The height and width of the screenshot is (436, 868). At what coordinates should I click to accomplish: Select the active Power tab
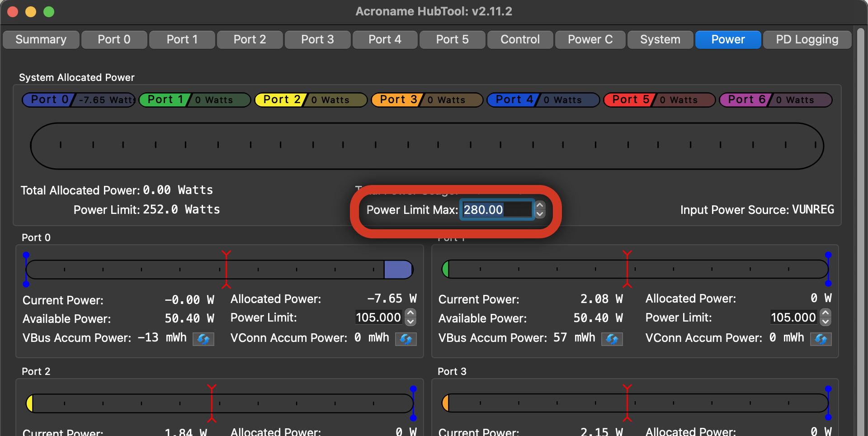pos(728,39)
